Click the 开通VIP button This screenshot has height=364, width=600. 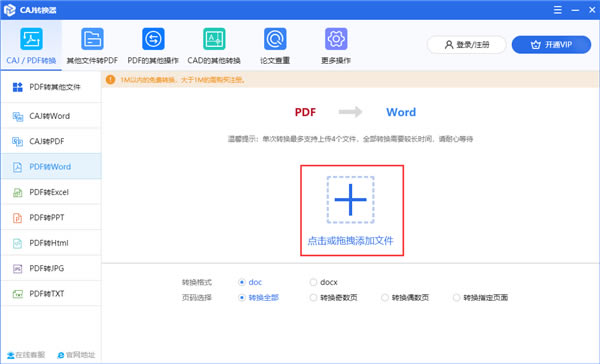551,45
